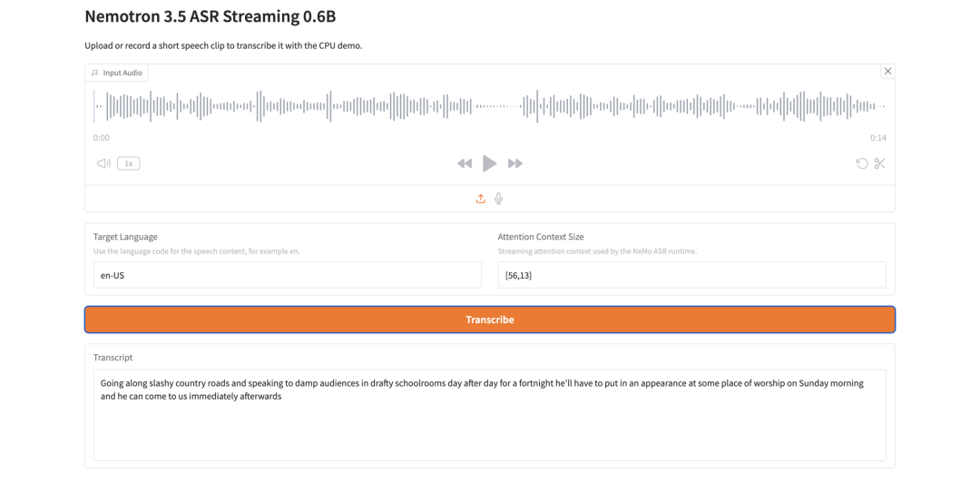Click the Transcript label
The width and height of the screenshot is (980, 483).
113,358
